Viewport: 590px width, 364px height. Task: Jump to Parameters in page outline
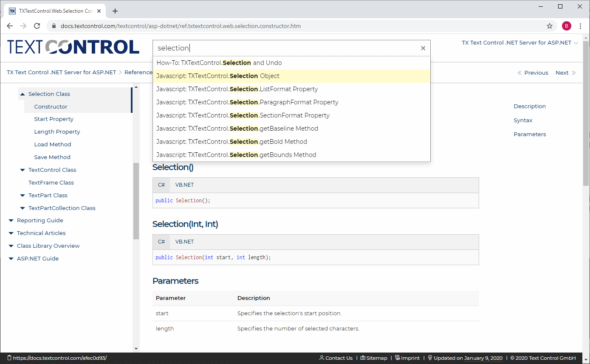click(530, 134)
